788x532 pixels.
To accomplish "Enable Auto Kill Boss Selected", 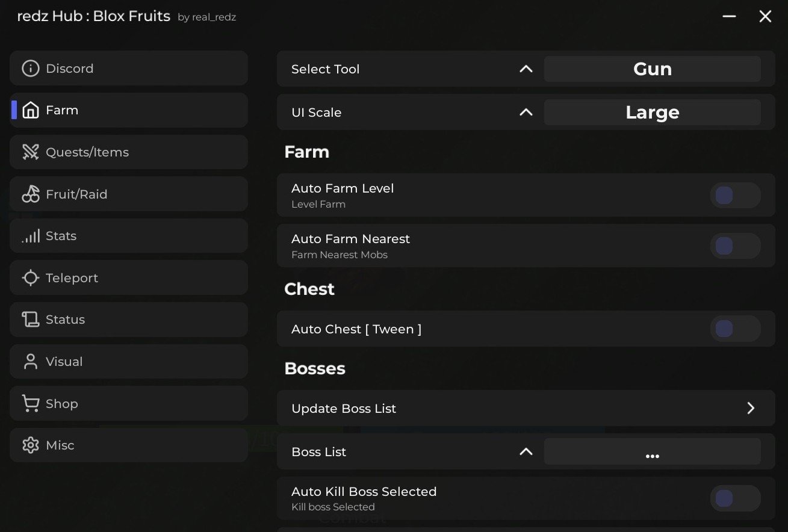I will [736, 499].
